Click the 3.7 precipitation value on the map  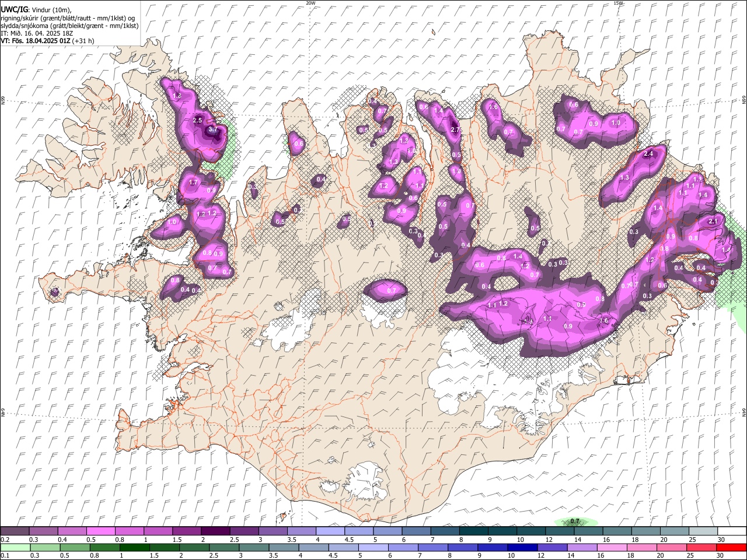pos(212,129)
